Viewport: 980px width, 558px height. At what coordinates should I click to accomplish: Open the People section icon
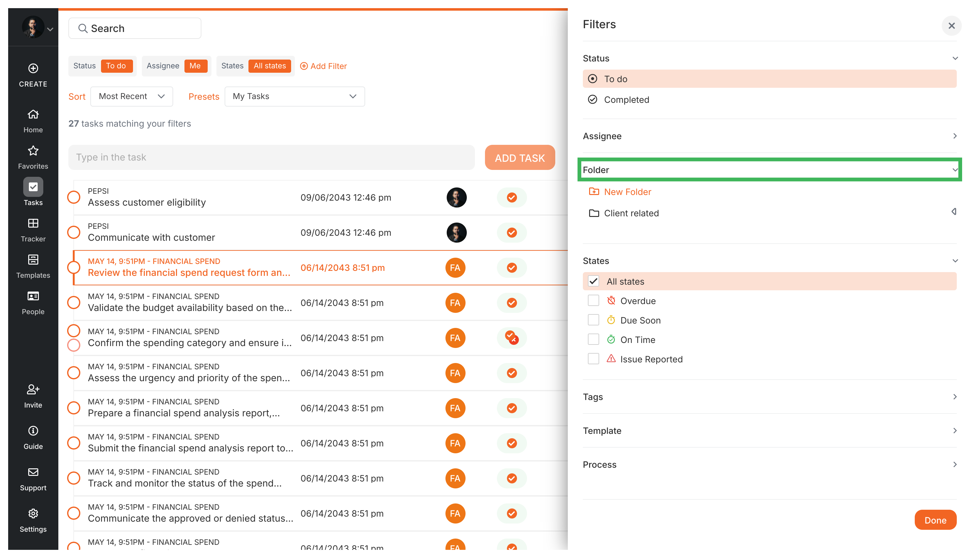click(x=33, y=296)
